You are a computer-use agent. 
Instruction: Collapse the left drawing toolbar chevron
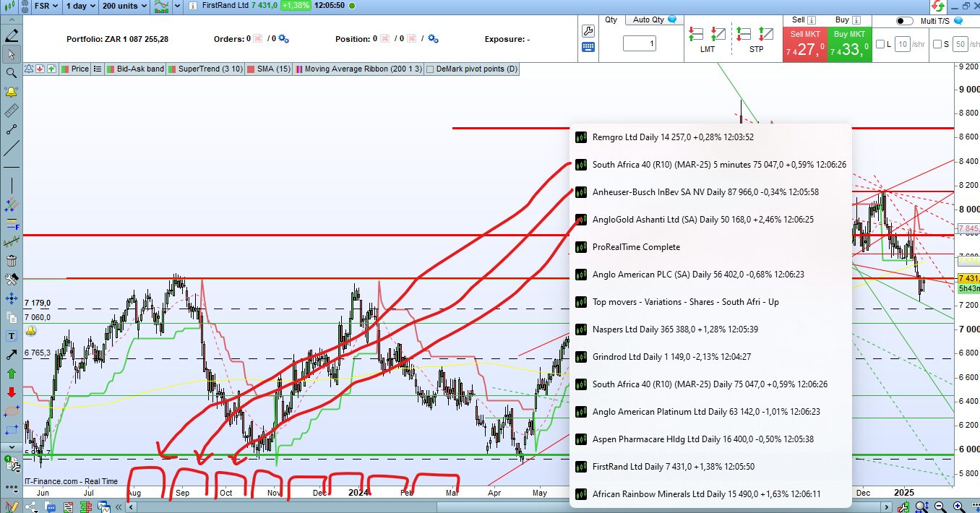coord(12,21)
